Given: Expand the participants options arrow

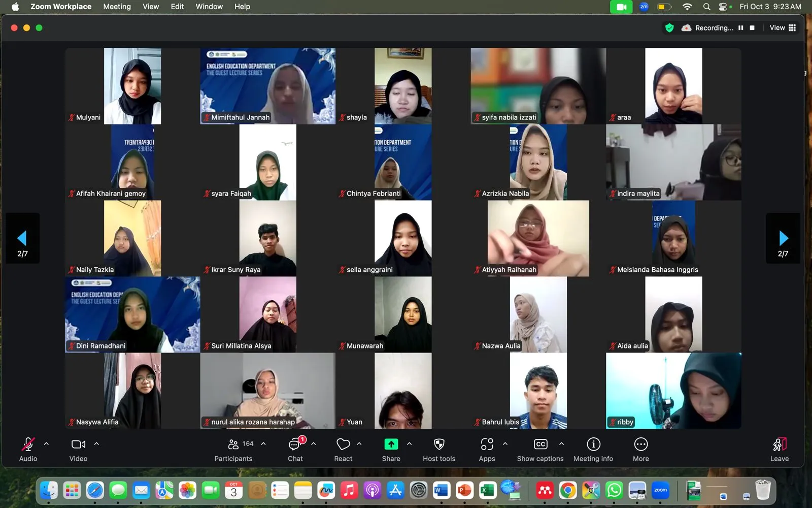Looking at the screenshot, I should (263, 443).
